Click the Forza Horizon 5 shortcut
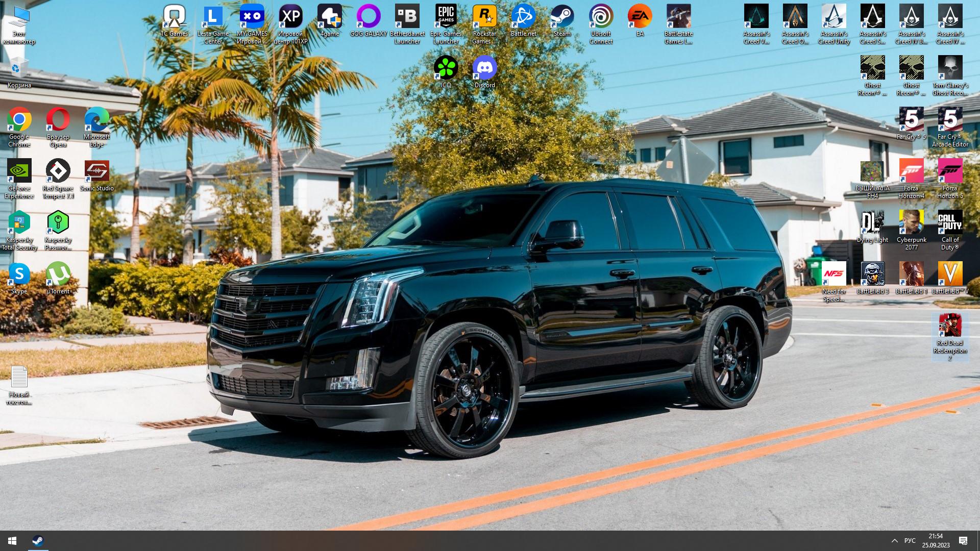Viewport: 980px width, 551px height. [x=950, y=171]
